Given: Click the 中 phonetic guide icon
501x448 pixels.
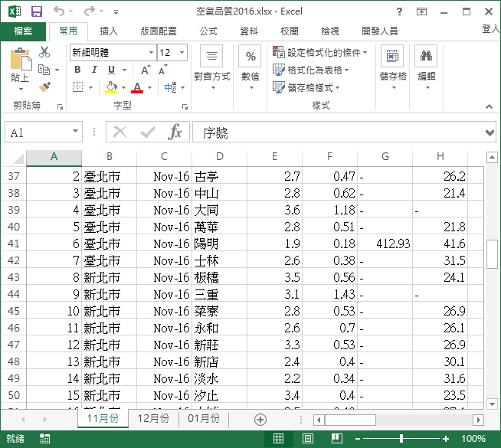Looking at the screenshot, I should [170, 87].
